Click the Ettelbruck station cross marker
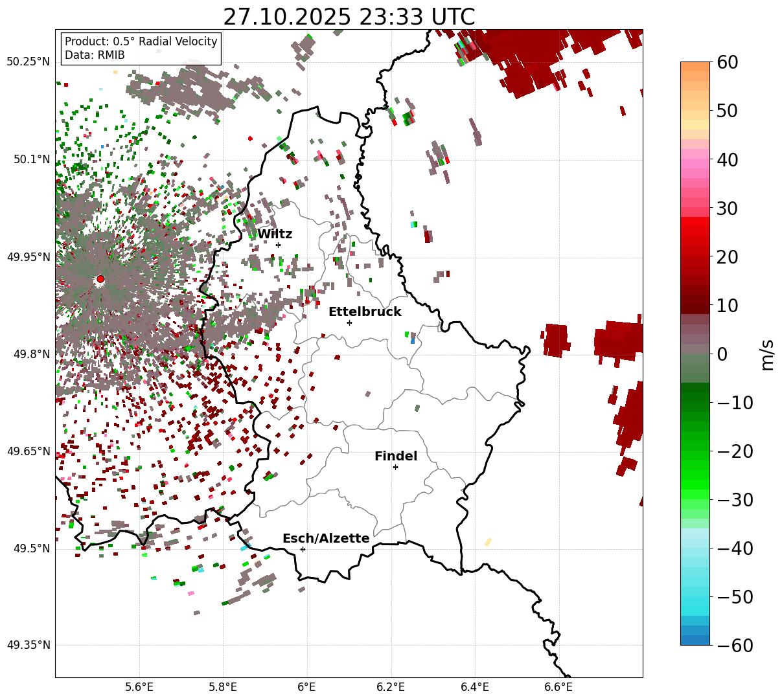Image resolution: width=782 pixels, height=700 pixels. (349, 322)
